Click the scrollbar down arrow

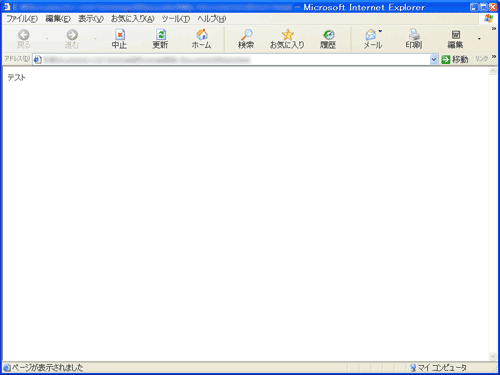(493, 356)
